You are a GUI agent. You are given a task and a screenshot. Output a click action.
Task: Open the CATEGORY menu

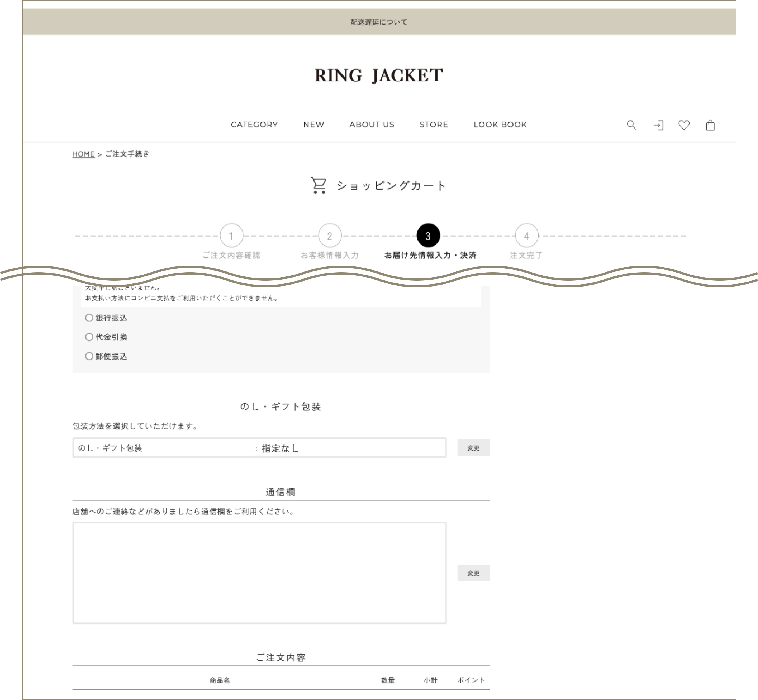point(254,125)
